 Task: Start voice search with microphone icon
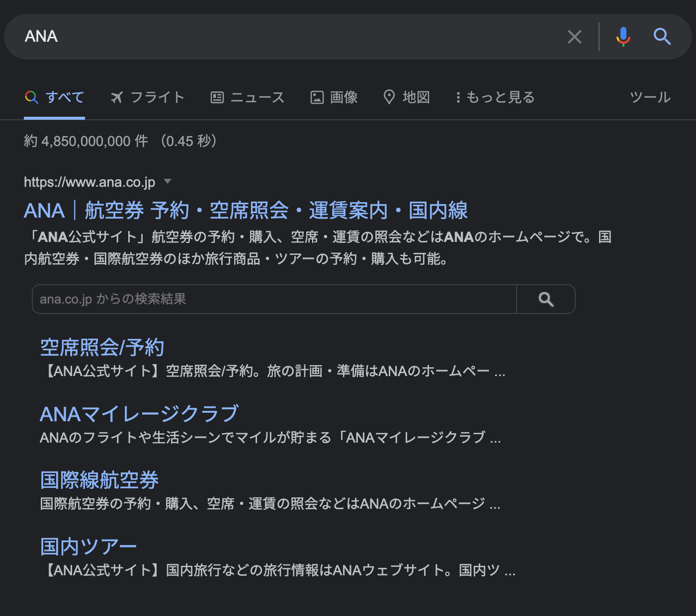click(x=623, y=37)
